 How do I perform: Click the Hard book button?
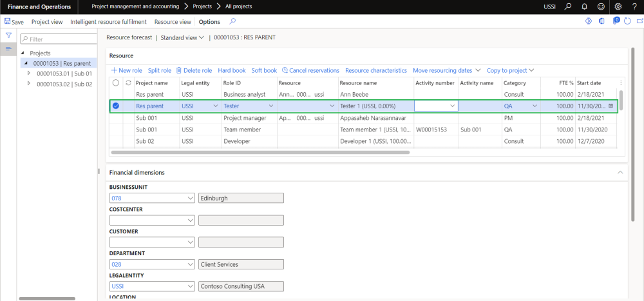231,70
